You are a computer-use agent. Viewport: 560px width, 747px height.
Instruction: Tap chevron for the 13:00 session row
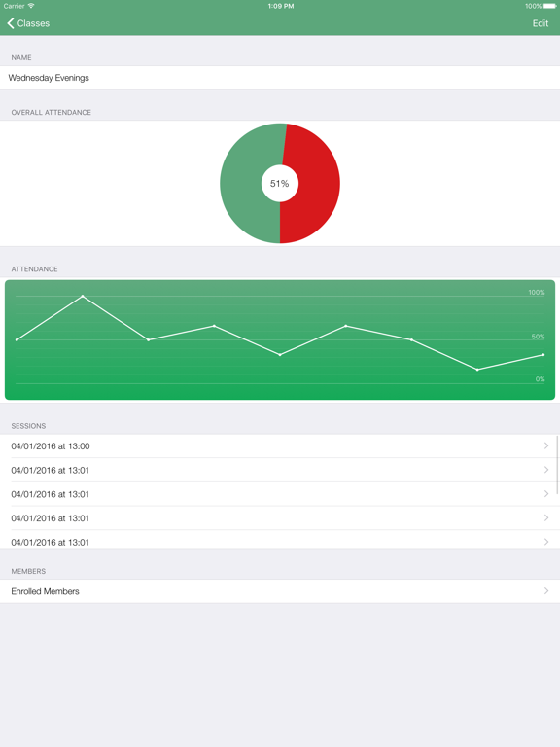pyautogui.click(x=546, y=445)
